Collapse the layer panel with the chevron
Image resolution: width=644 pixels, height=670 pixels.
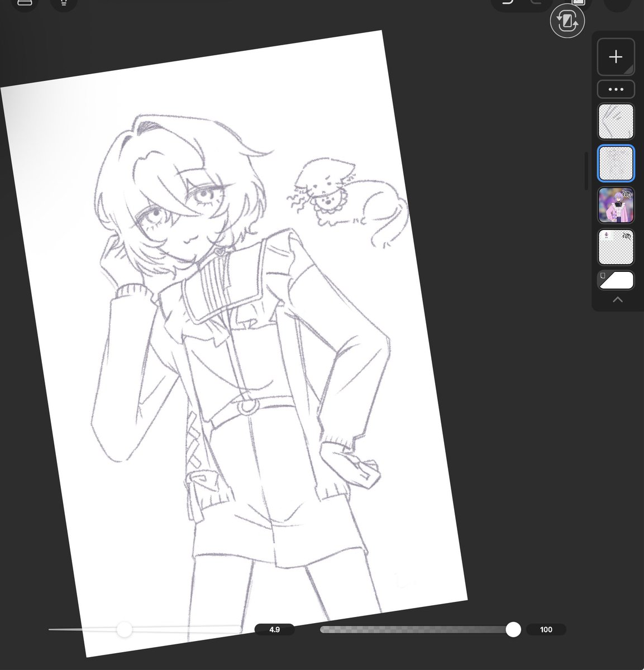(618, 300)
